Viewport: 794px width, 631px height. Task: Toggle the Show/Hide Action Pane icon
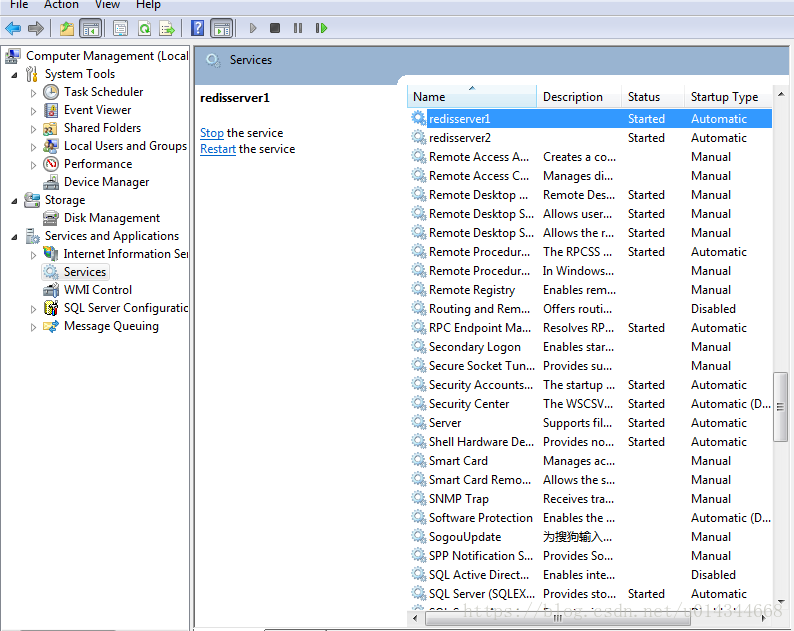(x=222, y=28)
